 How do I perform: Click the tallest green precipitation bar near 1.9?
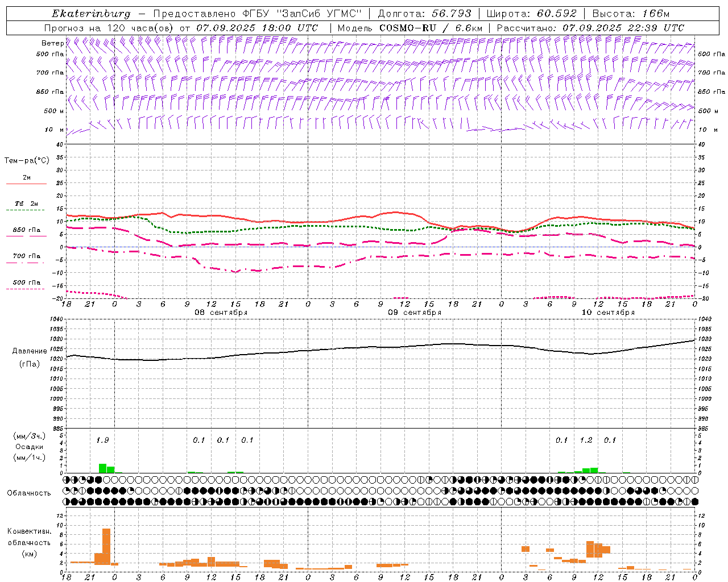[x=103, y=468]
